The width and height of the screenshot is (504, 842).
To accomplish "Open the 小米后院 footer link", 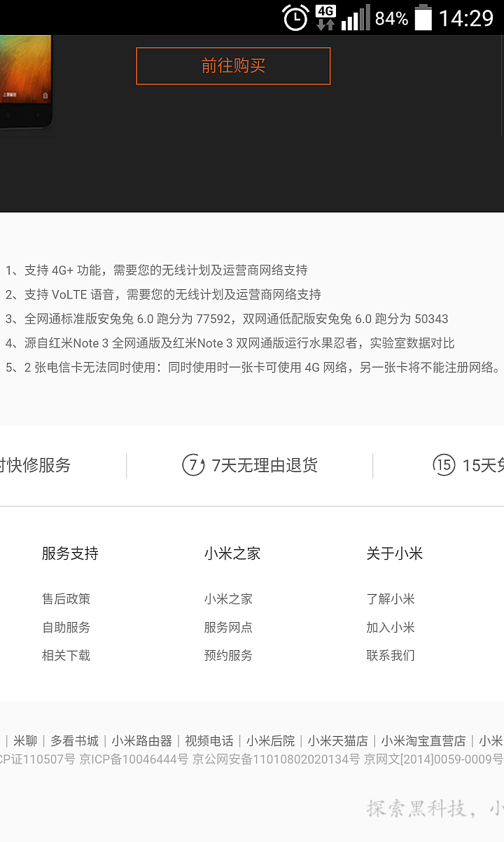I will coord(270,740).
